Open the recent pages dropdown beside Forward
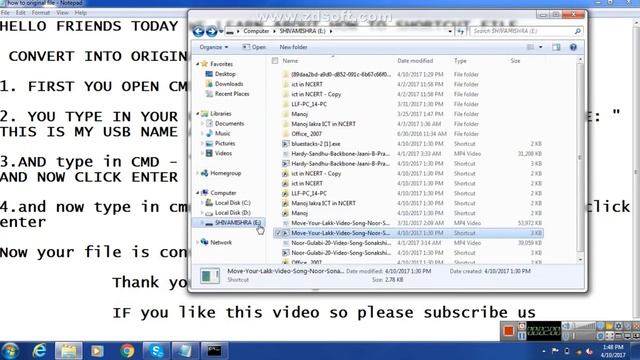Screen dimensions: 640x360 pyautogui.click(x=221, y=31)
